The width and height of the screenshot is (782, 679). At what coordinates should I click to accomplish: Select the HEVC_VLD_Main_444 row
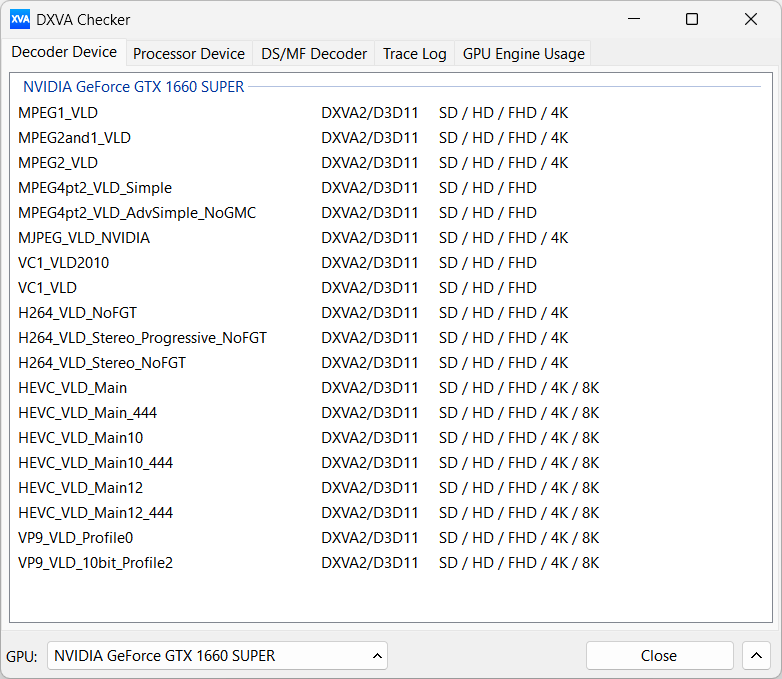(391, 413)
